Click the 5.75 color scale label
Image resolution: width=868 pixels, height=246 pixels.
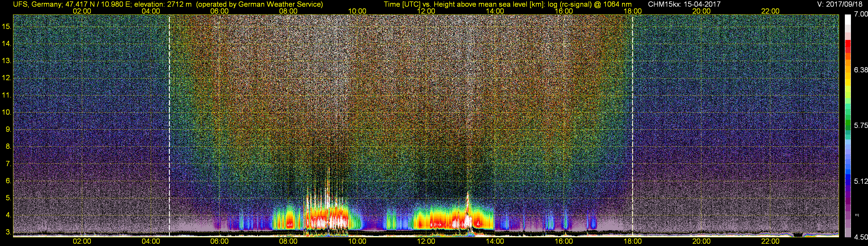tap(860, 125)
